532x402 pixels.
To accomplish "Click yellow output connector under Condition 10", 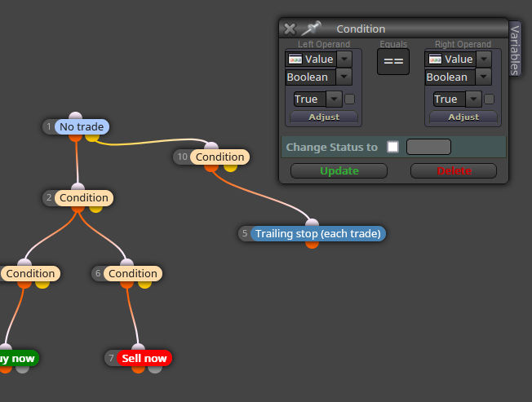I will point(230,167).
